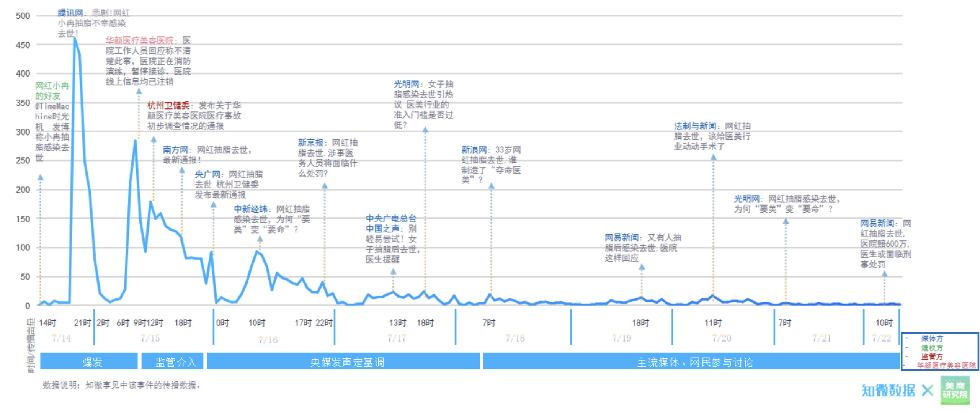Click the 媒体方 legend entry
This screenshot has height=412, width=980.
tap(932, 338)
